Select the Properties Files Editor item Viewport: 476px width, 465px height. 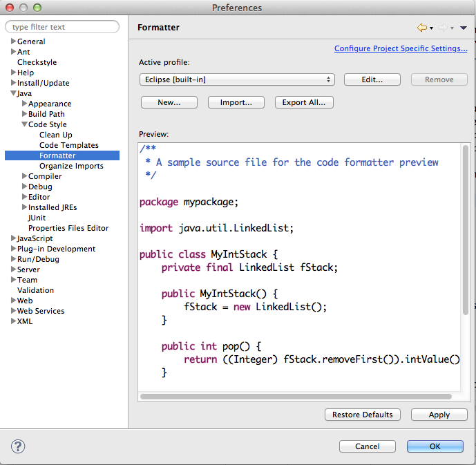coord(68,228)
